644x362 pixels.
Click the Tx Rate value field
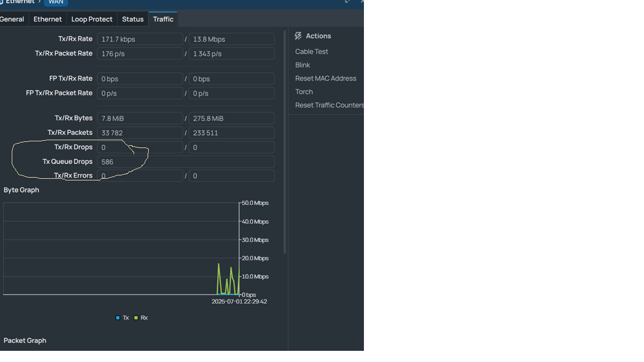tap(140, 39)
